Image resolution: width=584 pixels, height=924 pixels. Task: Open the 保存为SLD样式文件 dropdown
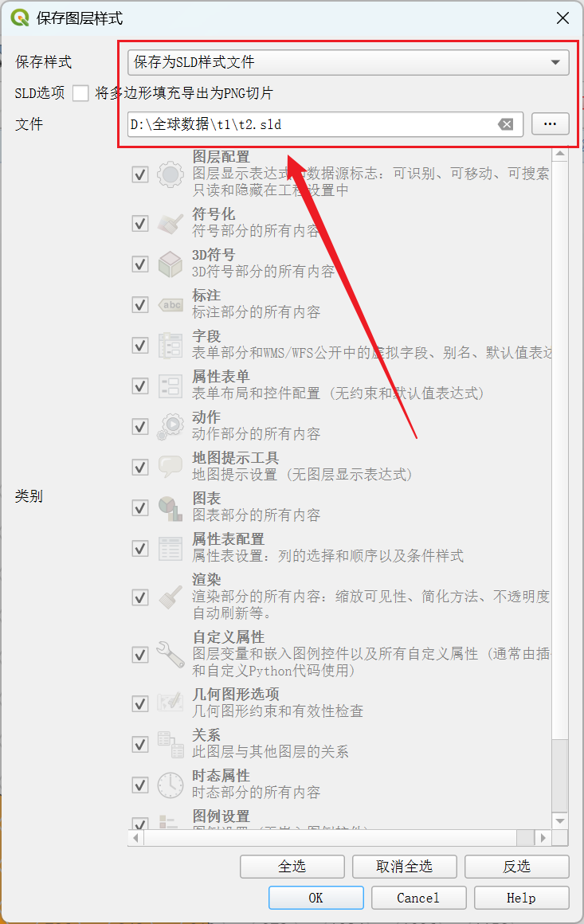[348, 62]
